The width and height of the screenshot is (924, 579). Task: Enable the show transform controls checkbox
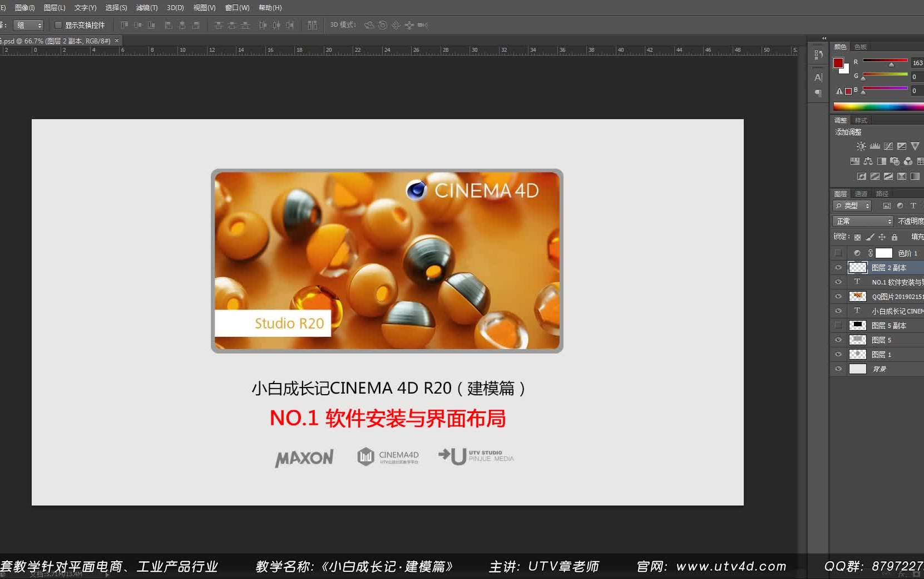click(x=58, y=25)
